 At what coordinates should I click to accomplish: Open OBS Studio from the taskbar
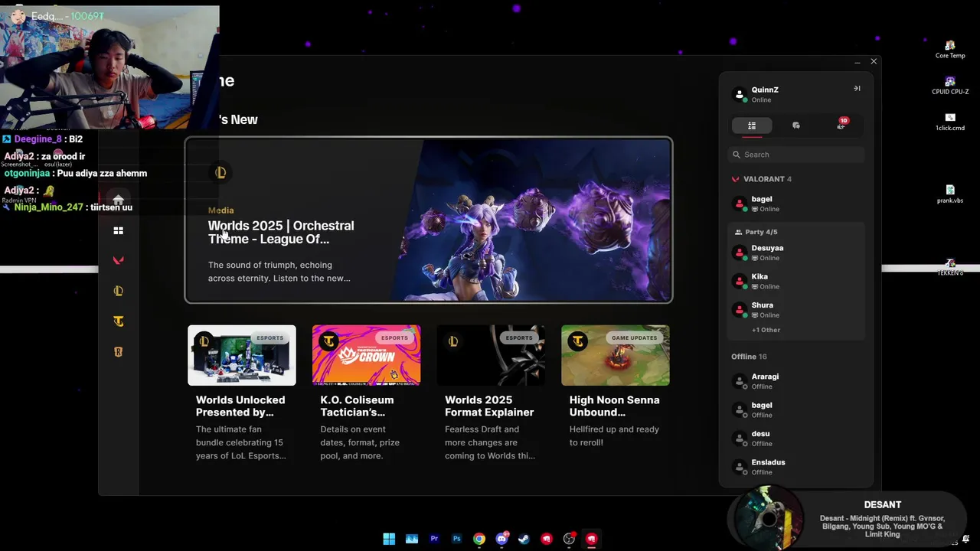pyautogui.click(x=569, y=539)
